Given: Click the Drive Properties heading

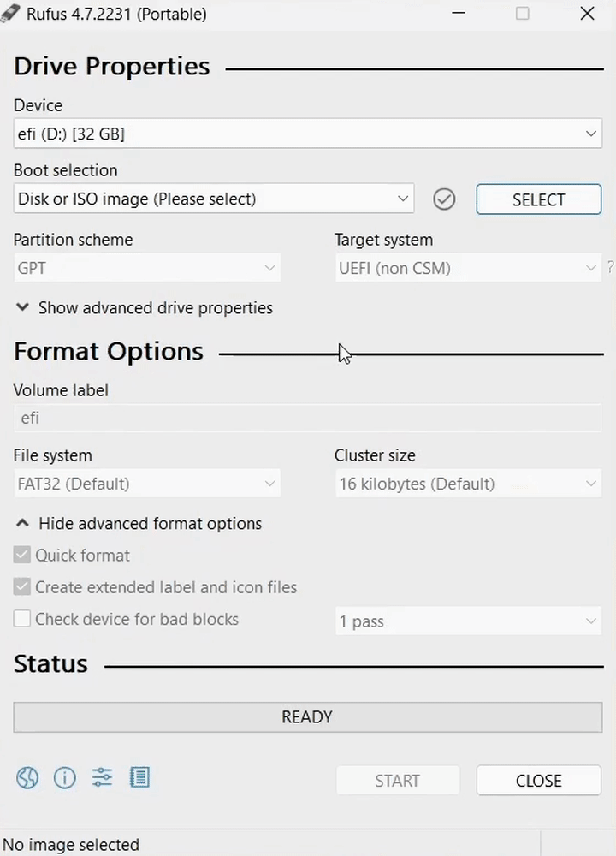Looking at the screenshot, I should (112, 66).
